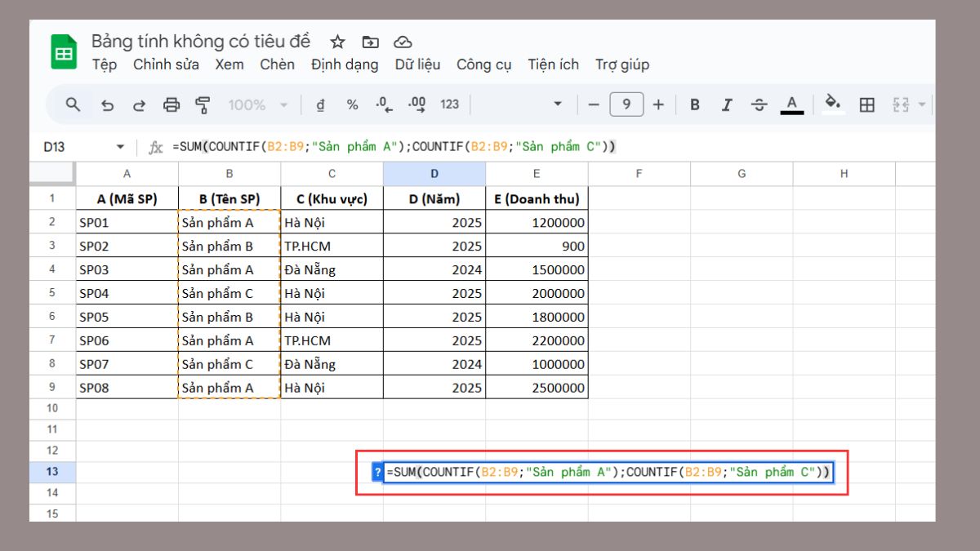The width and height of the screenshot is (980, 551).
Task: Star this spreadsheet document
Action: click(337, 42)
